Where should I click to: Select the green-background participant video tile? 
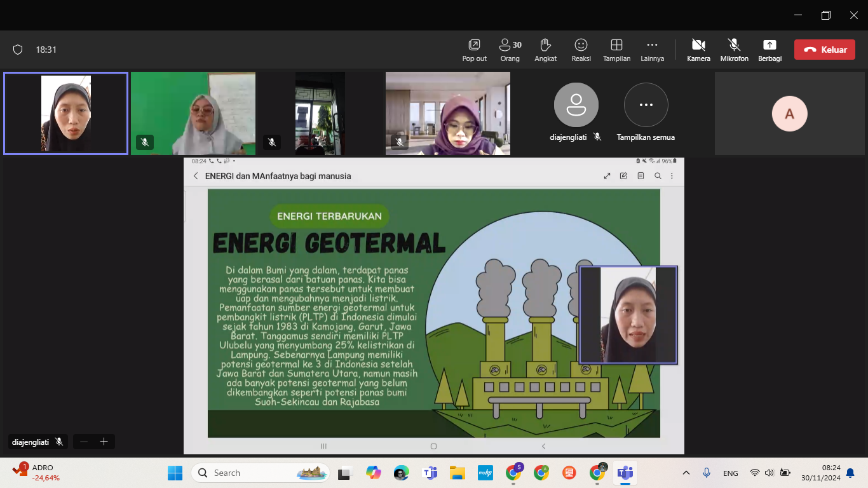[x=193, y=113]
